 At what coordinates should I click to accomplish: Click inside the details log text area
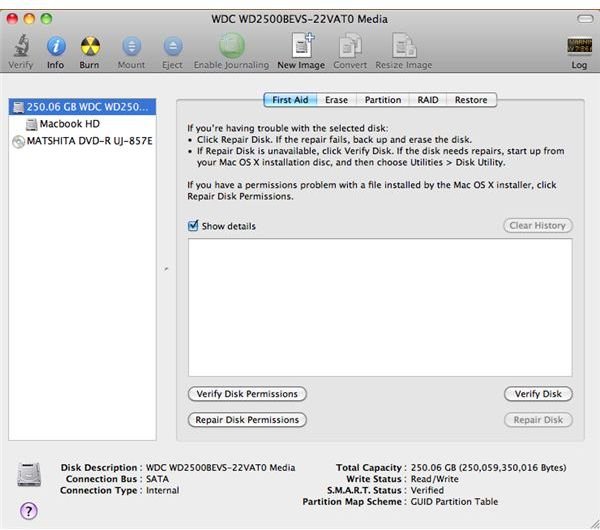click(380, 307)
